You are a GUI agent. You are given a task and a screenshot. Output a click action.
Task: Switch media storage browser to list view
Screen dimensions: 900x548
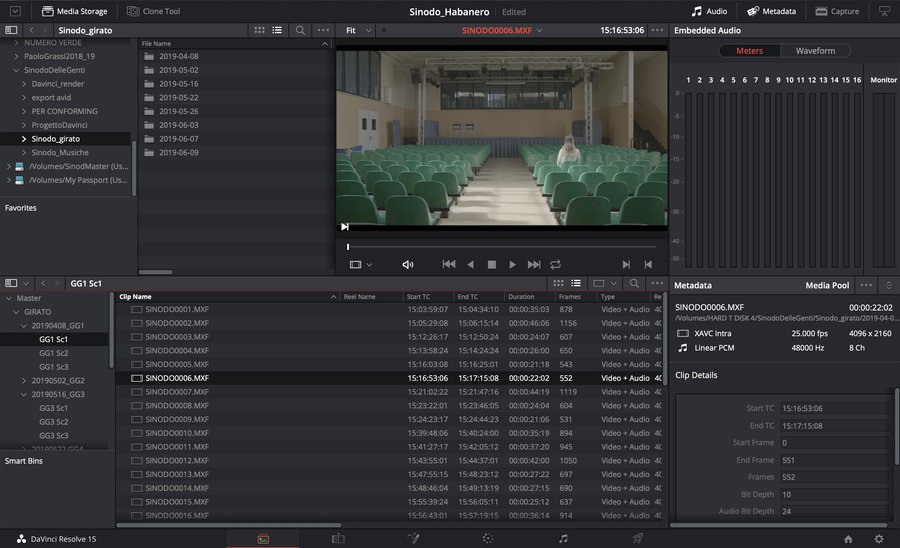coord(279,30)
